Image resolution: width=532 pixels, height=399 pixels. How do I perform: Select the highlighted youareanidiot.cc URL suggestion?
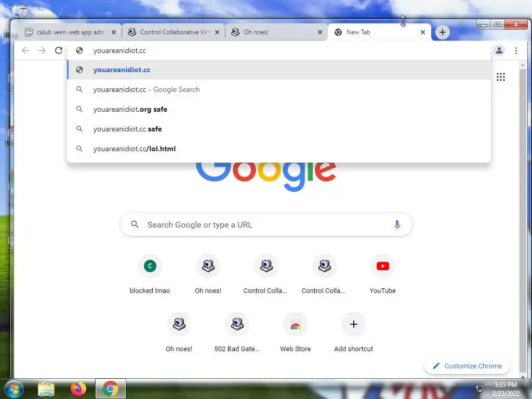(279, 70)
